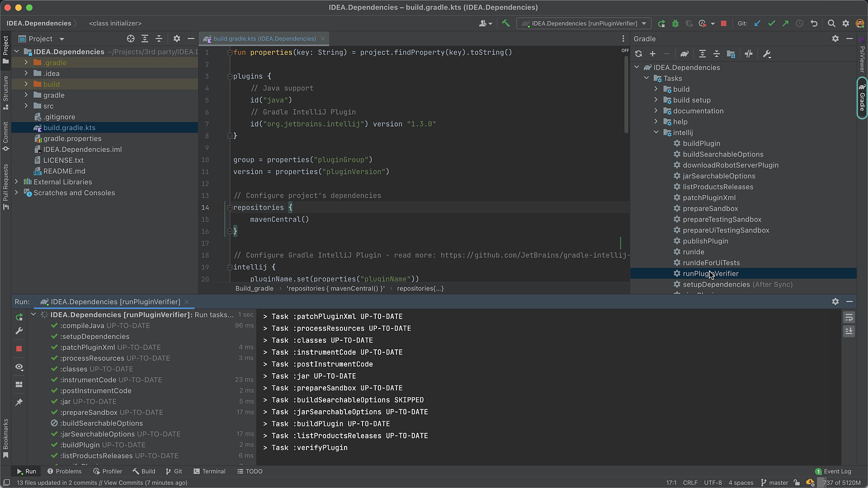Image resolution: width=868 pixels, height=488 pixels.
Task: Pin the Run tab with pin icon
Action: 19,402
